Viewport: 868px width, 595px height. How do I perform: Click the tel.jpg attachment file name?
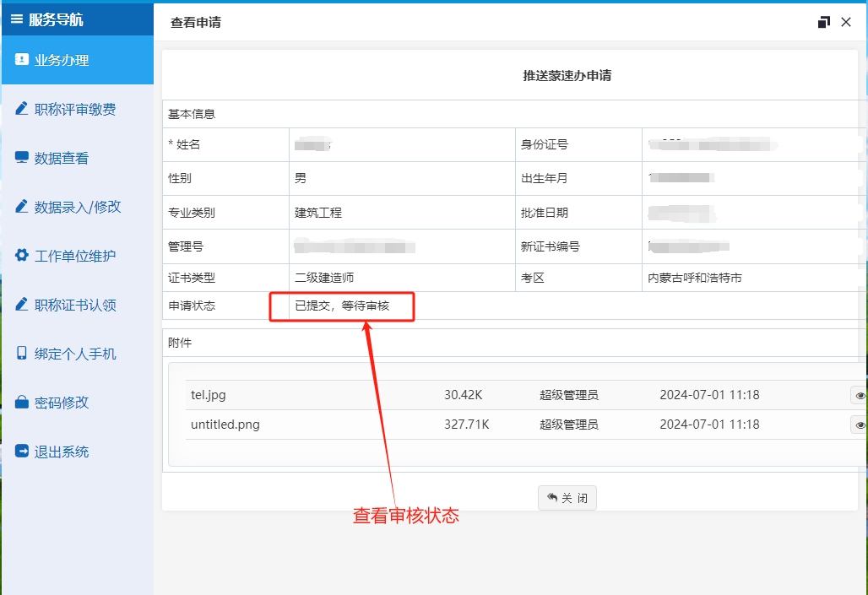click(x=209, y=395)
